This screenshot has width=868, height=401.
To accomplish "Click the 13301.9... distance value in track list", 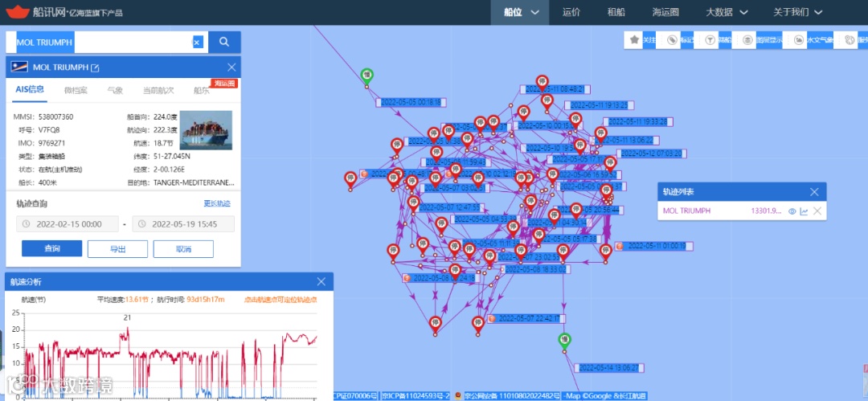I will [x=766, y=211].
